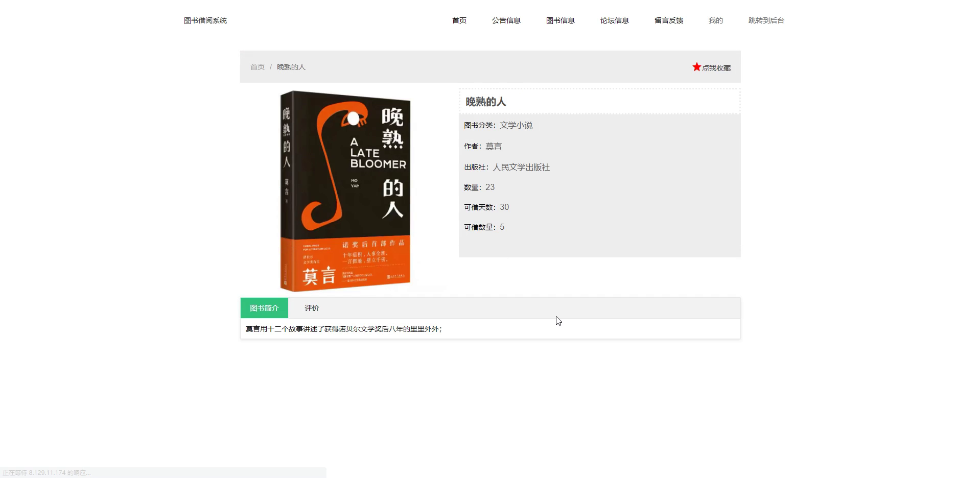Screen dimensions: 980x478
Task: Click the 点我收藏 label text
Action: tap(716, 68)
